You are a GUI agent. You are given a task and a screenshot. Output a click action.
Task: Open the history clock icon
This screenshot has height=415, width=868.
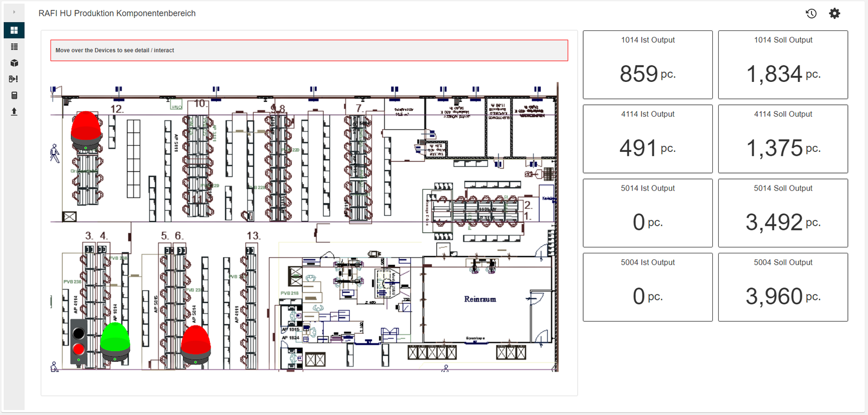(x=811, y=14)
